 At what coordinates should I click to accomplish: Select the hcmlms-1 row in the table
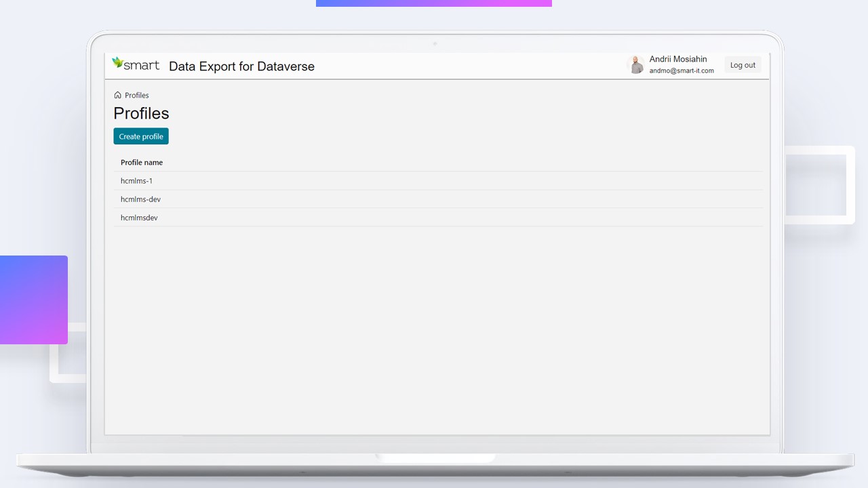click(339, 180)
